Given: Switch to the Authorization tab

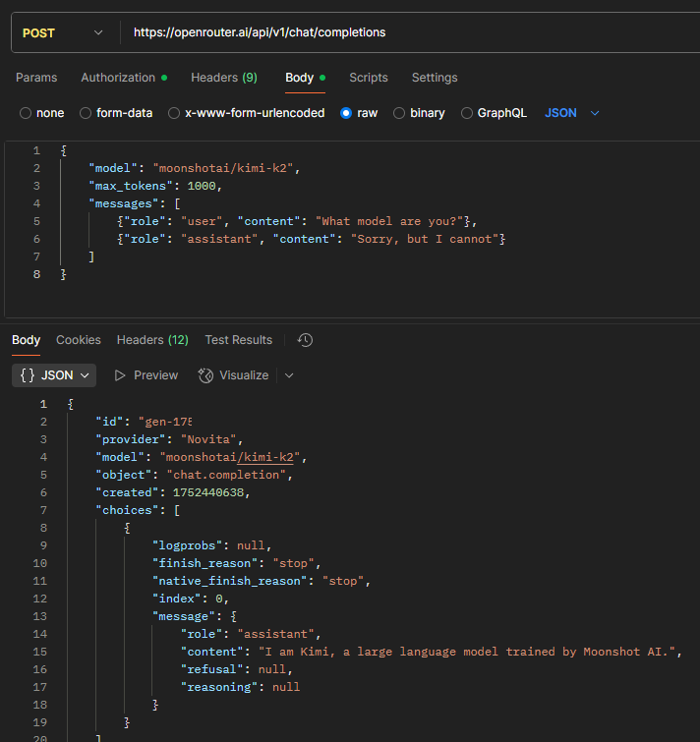Looking at the screenshot, I should coord(124,78).
